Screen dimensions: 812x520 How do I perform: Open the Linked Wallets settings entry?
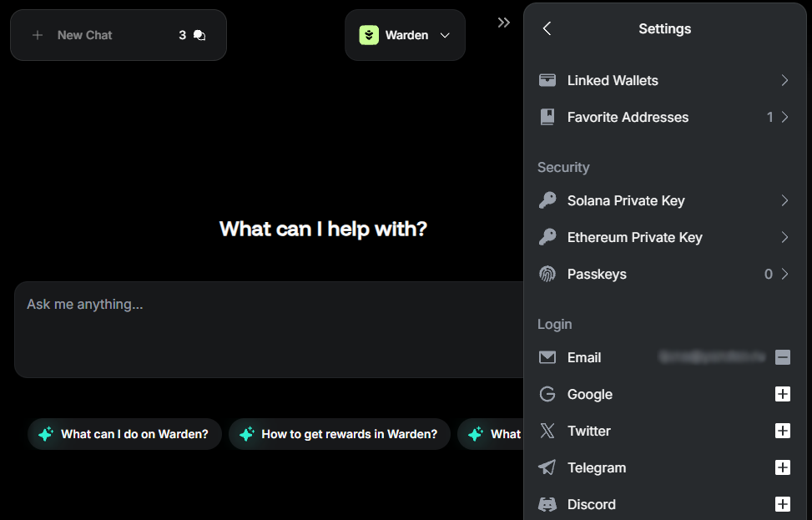click(x=664, y=80)
